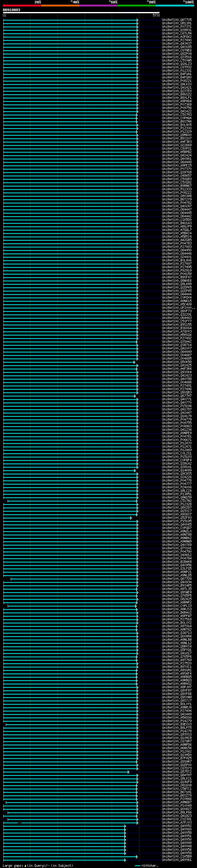Select the UniRef100_P08221 hit label
The height and width of the screenshot is (868, 197).
(x=177, y=81)
